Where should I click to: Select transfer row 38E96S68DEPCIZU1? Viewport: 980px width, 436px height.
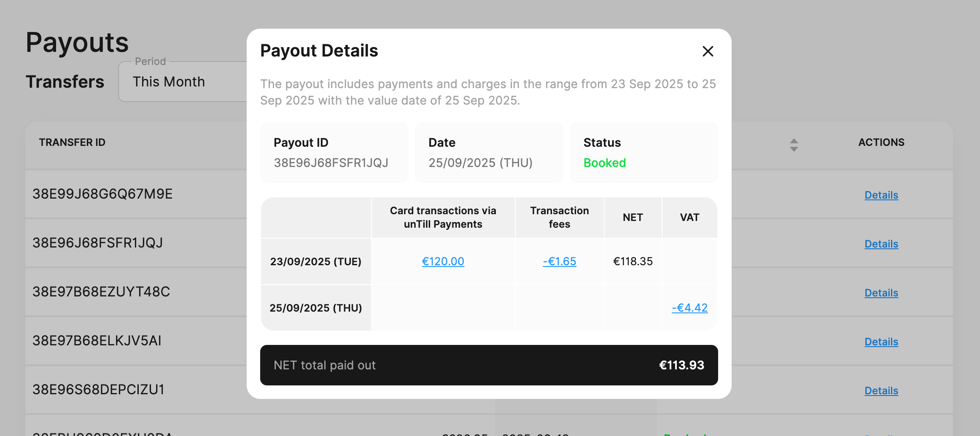click(98, 390)
